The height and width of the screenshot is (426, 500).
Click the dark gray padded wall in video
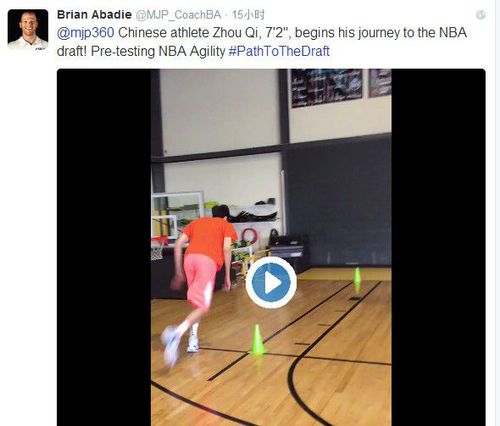coord(338,203)
